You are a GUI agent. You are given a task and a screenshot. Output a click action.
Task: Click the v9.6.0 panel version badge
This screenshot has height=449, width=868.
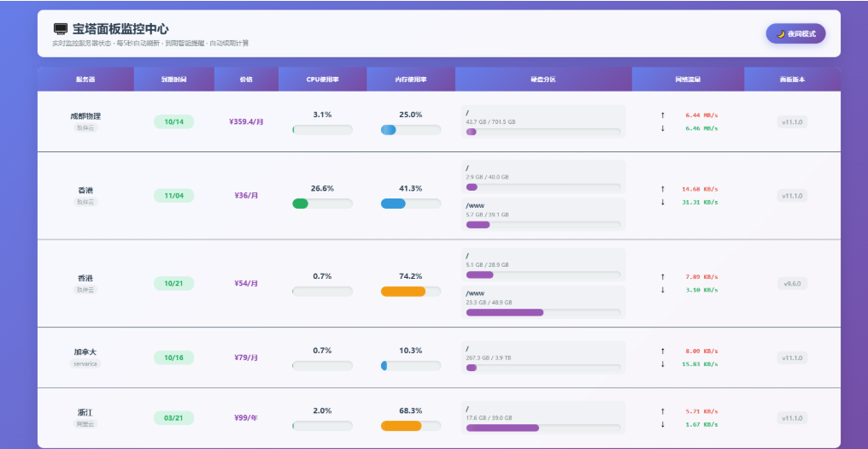pyautogui.click(x=792, y=283)
